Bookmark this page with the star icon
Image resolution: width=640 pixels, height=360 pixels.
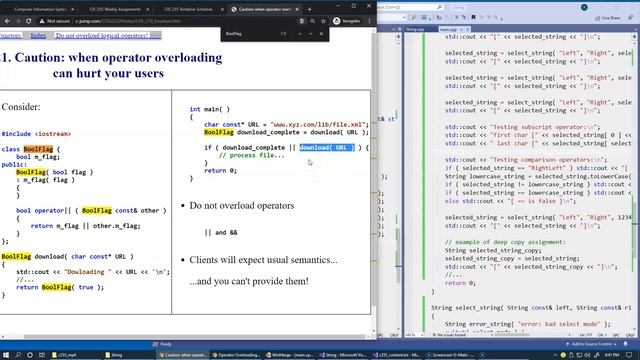pyautogui.click(x=323, y=21)
